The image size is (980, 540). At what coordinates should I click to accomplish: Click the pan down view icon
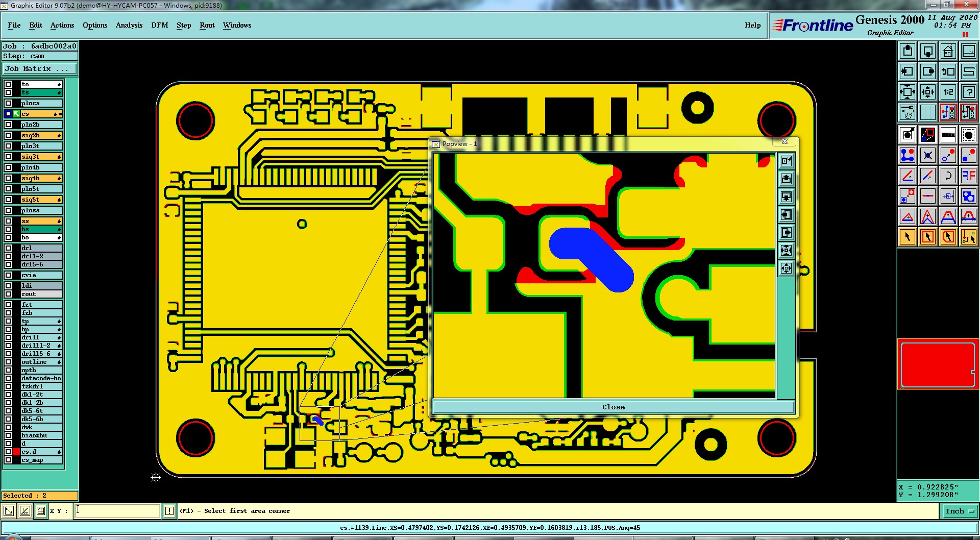pos(928,51)
